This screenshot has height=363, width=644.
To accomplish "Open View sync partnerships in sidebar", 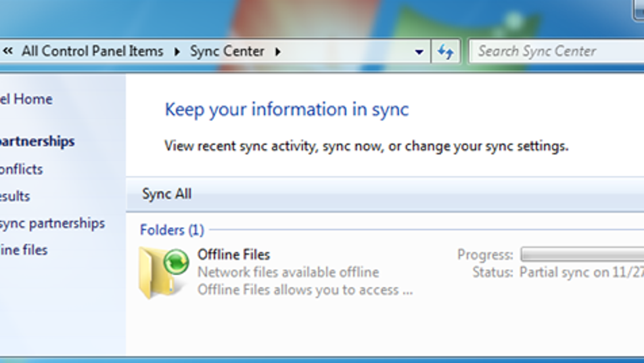I will (x=37, y=142).
